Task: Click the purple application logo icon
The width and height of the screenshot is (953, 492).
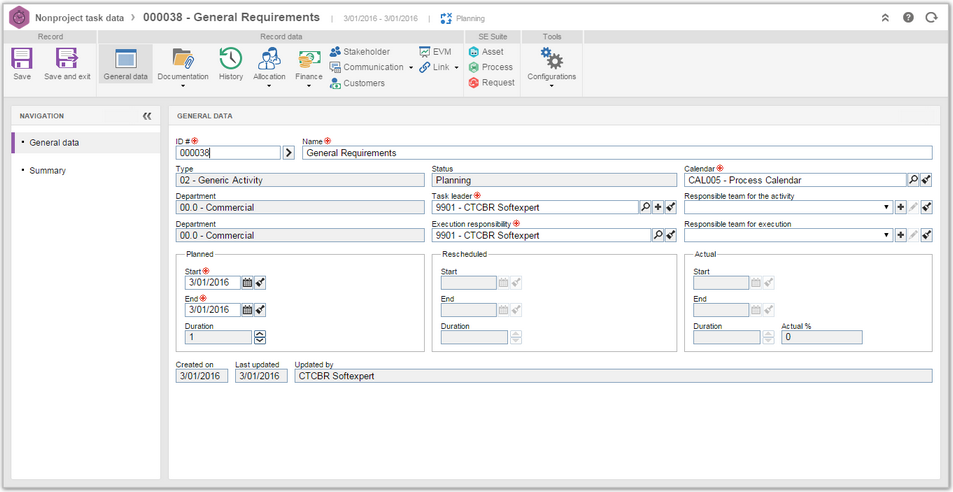Action: pos(19,18)
